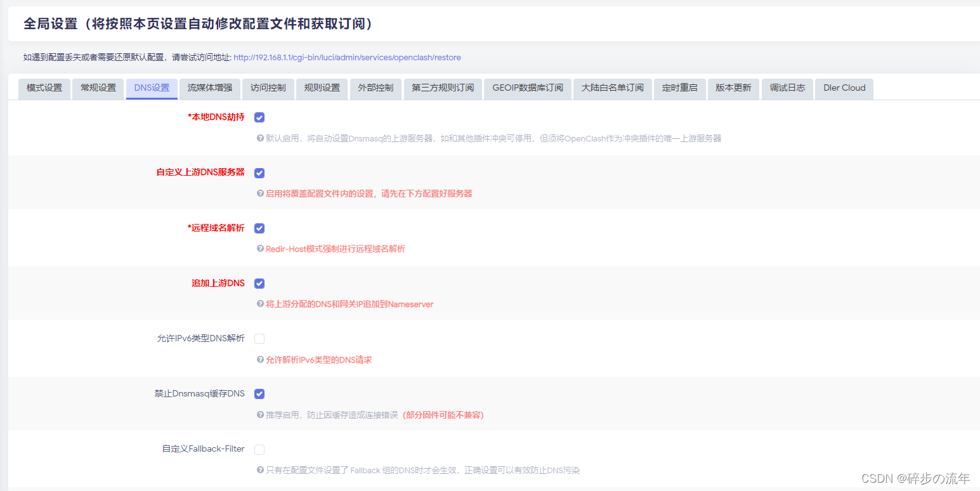Open the 调试日志 tab

tap(787, 88)
